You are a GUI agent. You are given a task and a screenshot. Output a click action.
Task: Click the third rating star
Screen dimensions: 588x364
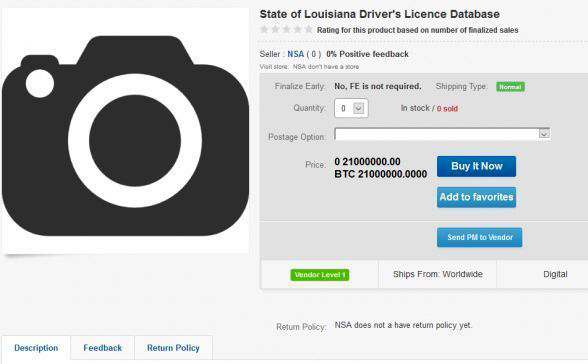click(x=286, y=29)
